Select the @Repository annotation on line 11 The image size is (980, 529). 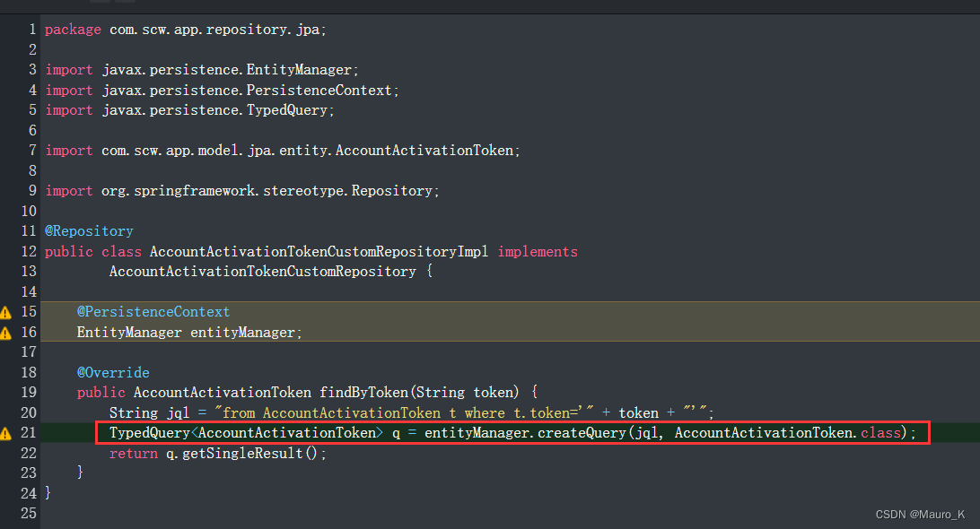88,230
